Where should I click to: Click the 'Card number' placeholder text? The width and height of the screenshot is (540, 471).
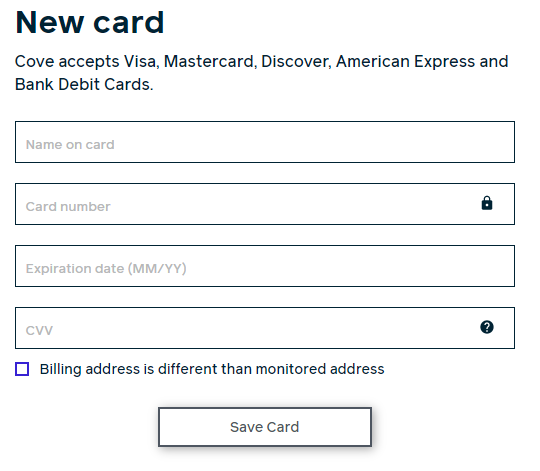tap(68, 207)
